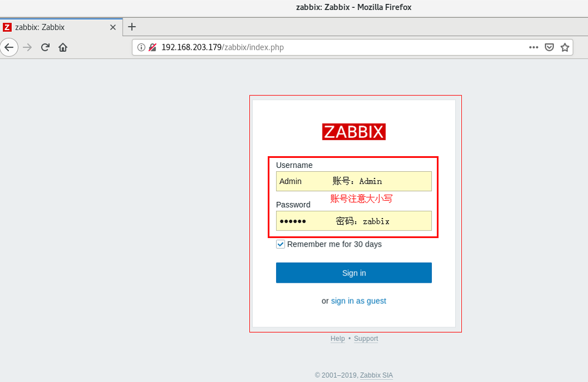Open the Support link
This screenshot has height=382, width=588.
coord(366,339)
